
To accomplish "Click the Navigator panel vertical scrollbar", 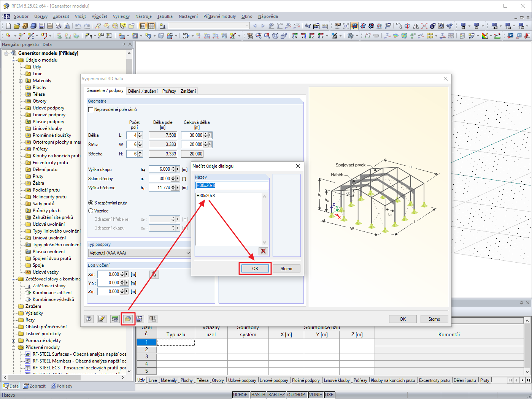I will (129, 212).
